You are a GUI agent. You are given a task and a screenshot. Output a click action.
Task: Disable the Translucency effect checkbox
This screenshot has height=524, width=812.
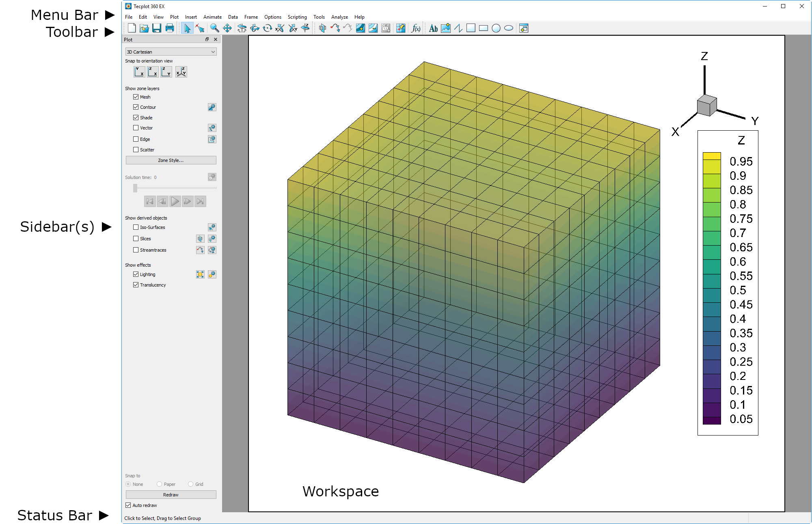(136, 285)
